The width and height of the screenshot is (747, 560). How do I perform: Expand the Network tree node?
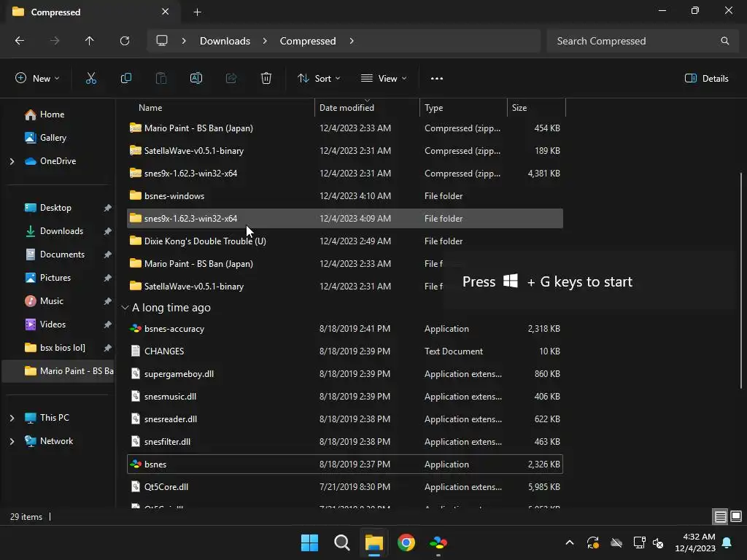tap(12, 441)
